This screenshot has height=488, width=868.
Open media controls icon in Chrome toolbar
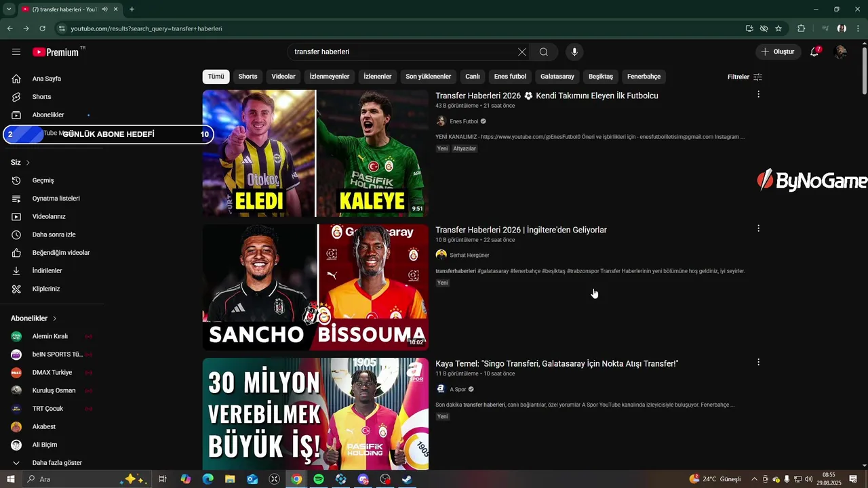[x=825, y=28]
